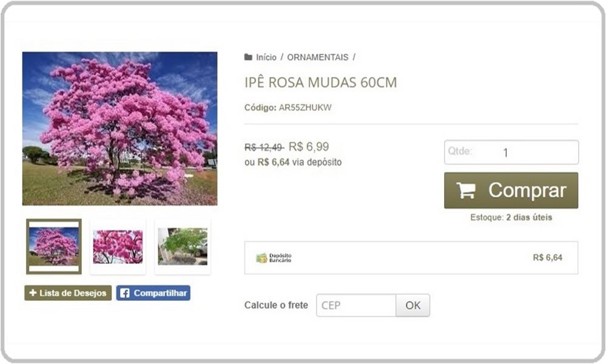Select the Depósito Bancário R$ 6,64 row
Viewport: 606px width, 364px height.
click(x=411, y=258)
